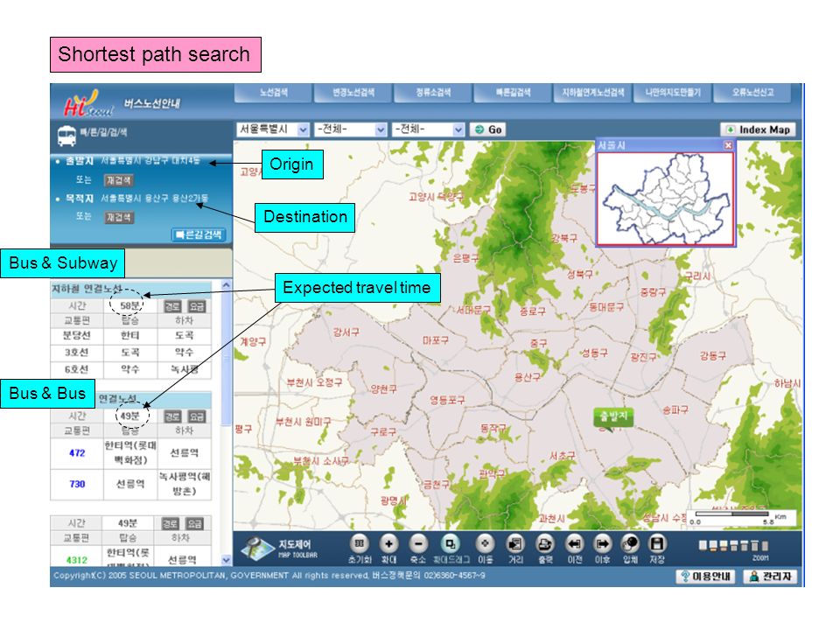
Task: Click the 6호선 subway line cell
Action: pyautogui.click(x=76, y=369)
